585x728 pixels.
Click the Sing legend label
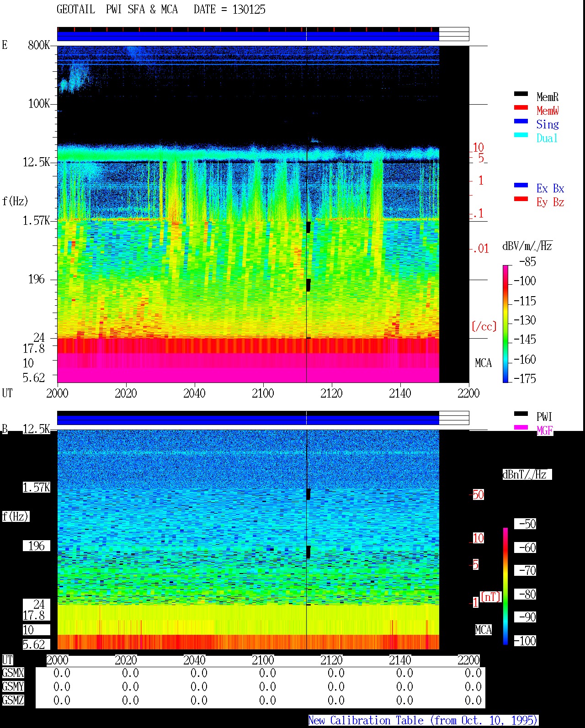548,124
